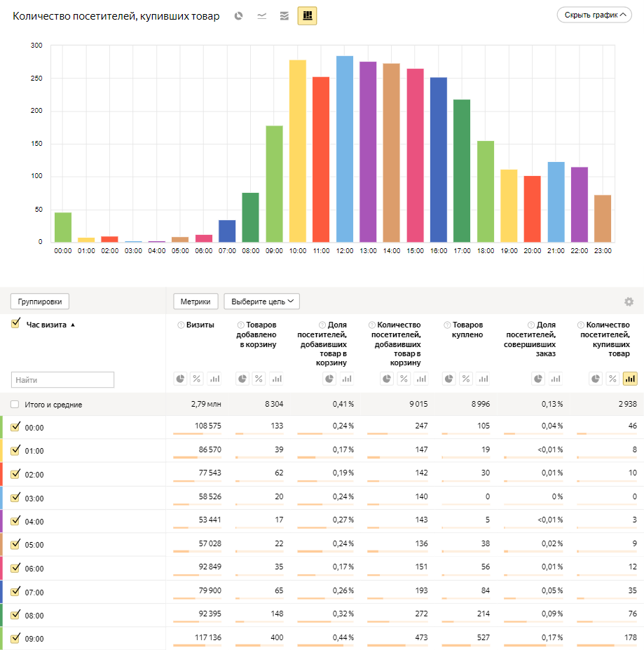Click pie icon under Визиты column

[181, 379]
